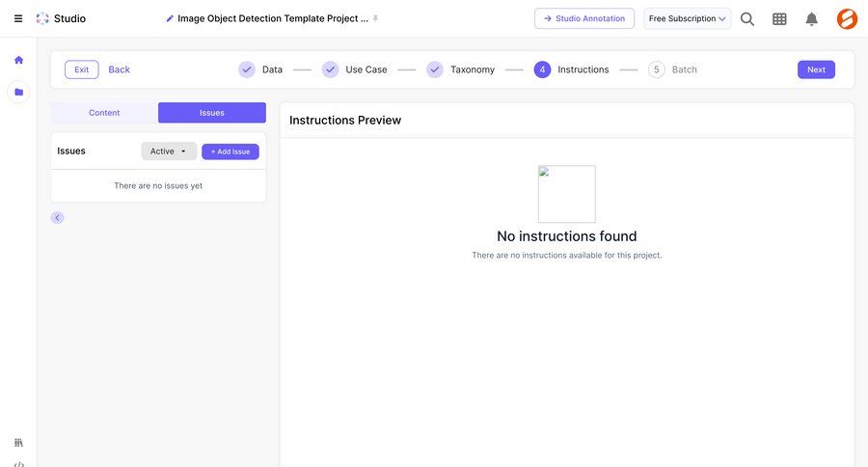Click 'There are no issues yet' text
The width and height of the screenshot is (868, 467).
click(158, 185)
